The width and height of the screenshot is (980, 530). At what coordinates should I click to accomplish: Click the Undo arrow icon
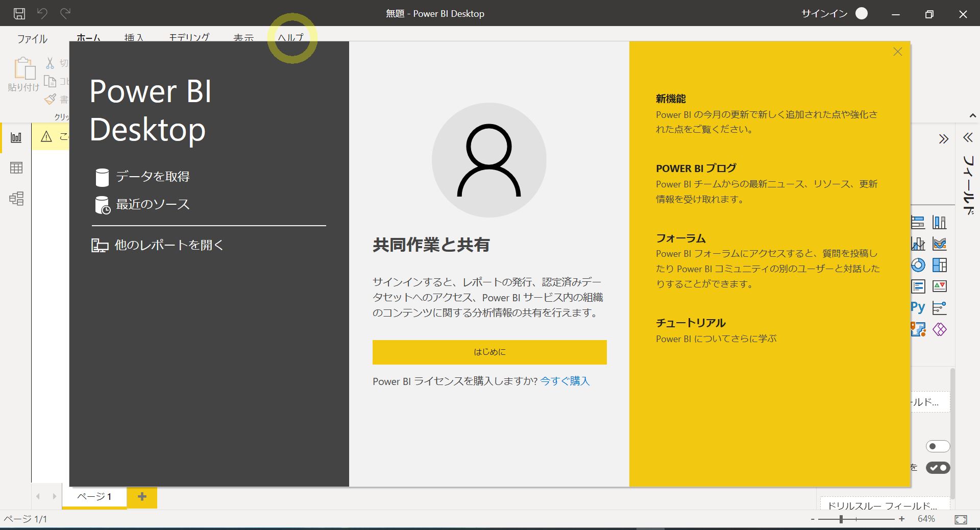pos(42,13)
